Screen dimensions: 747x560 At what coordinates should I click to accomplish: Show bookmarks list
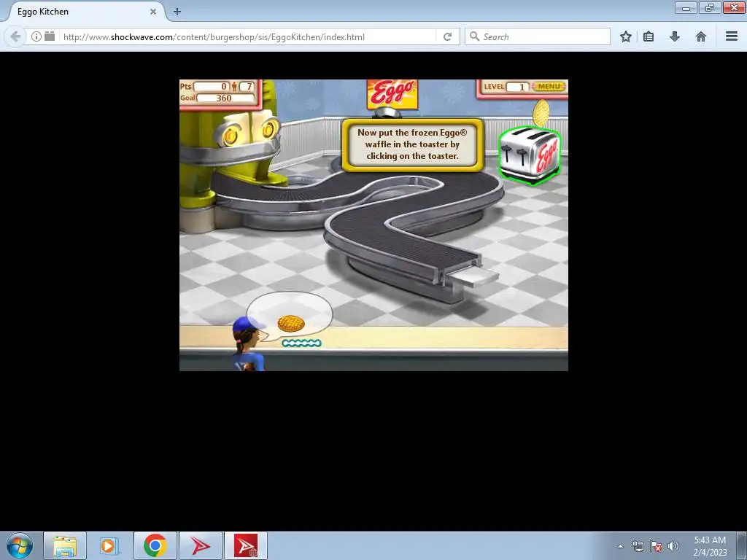(649, 36)
